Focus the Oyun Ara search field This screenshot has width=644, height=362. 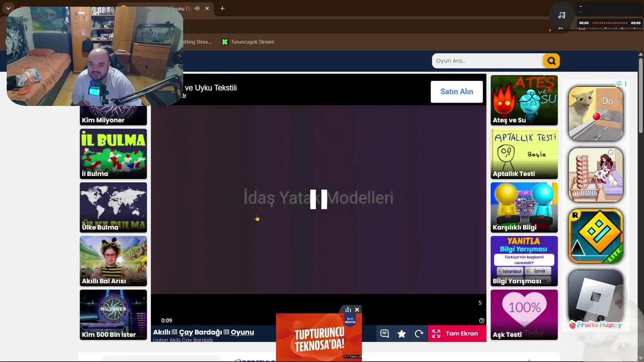(488, 61)
